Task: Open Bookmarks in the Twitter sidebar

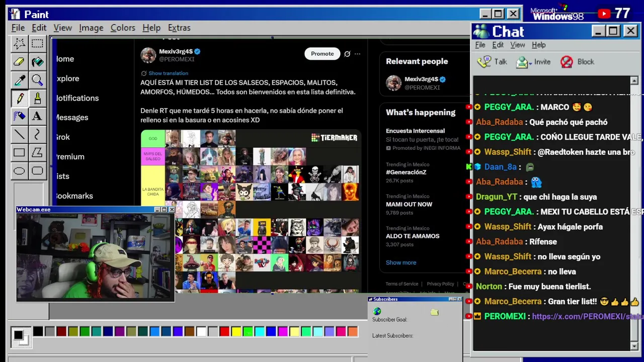Action: [x=74, y=196]
